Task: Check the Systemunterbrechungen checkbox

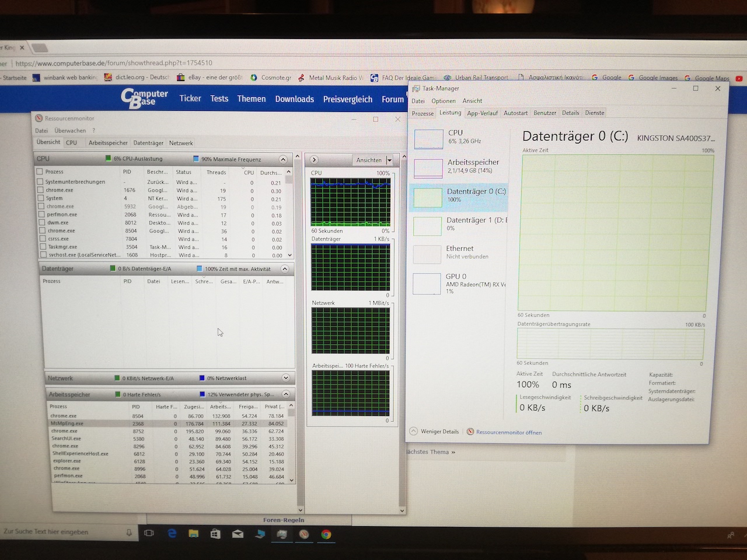Action: click(x=41, y=182)
